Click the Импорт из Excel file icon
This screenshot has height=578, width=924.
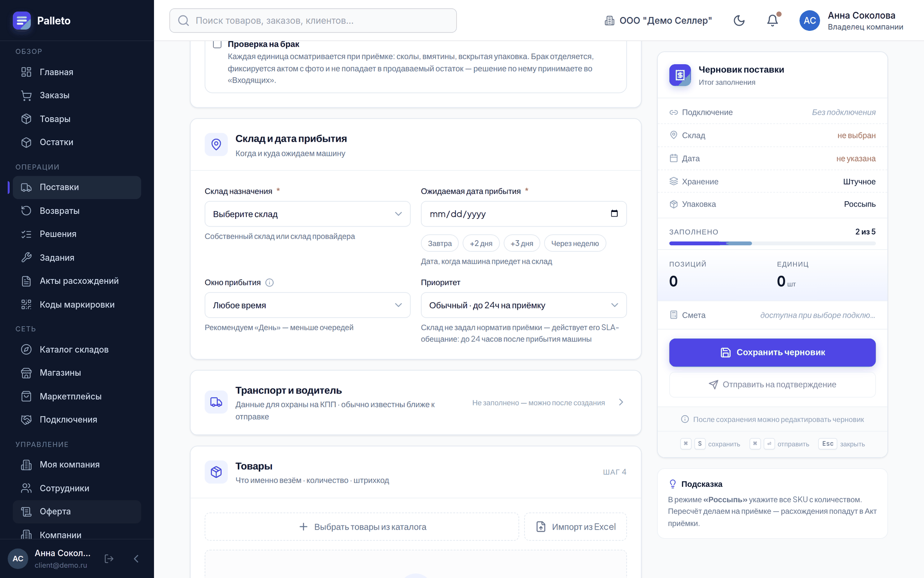point(541,527)
